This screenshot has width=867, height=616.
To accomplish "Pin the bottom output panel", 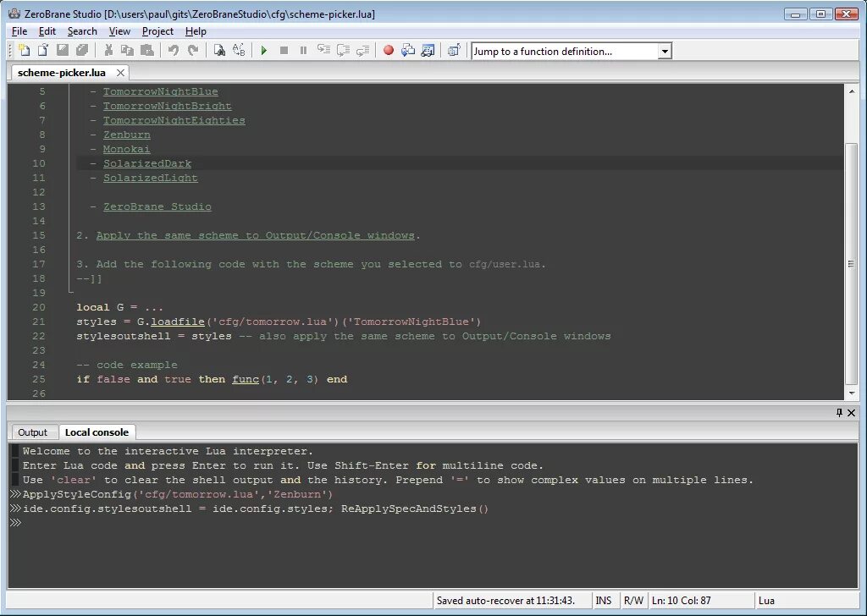I will pyautogui.click(x=839, y=413).
